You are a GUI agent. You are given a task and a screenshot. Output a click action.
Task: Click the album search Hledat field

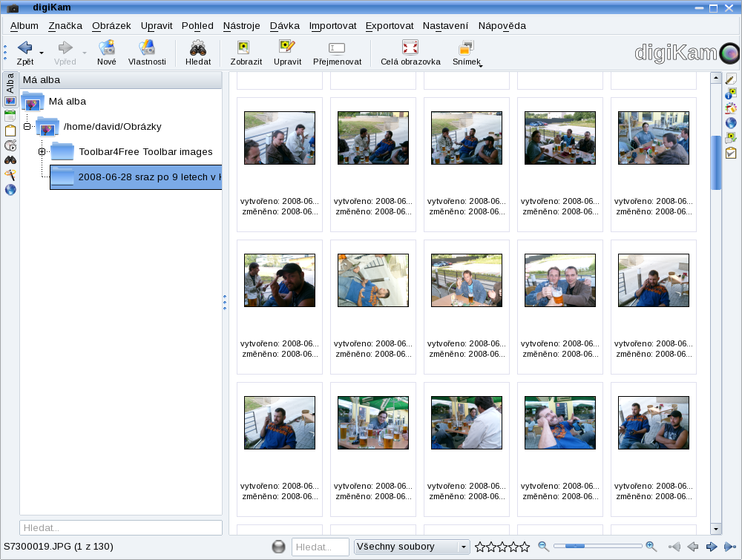121,528
